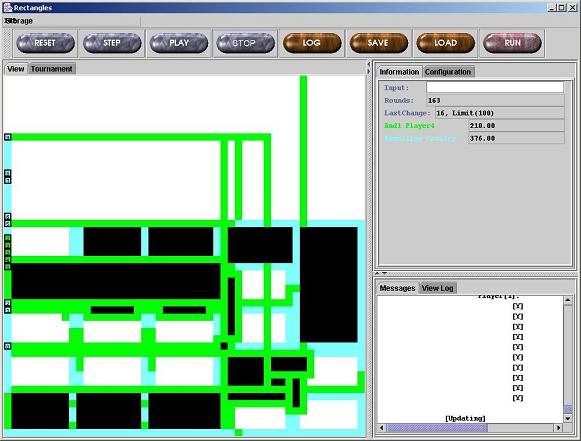Click the messages scrollbar up arrow
This screenshot has width=581, height=441.
[x=568, y=300]
